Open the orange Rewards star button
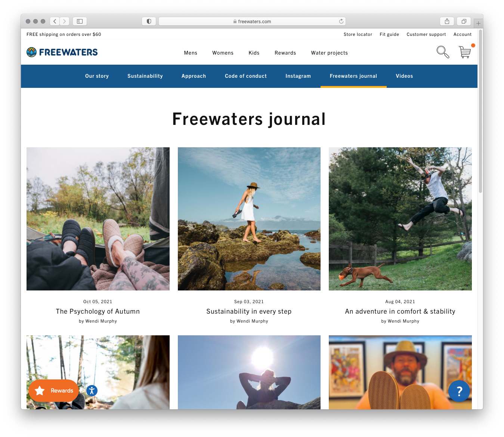Viewport: 504px width, 437px height. (53, 391)
